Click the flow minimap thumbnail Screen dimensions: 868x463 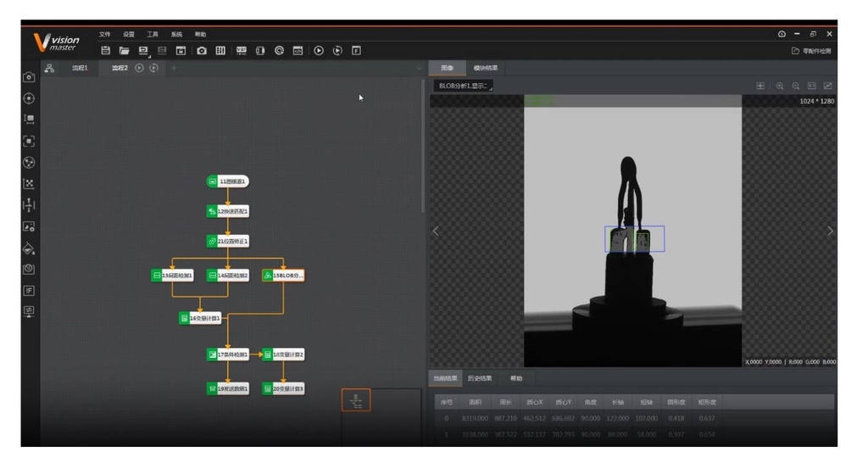pos(355,400)
